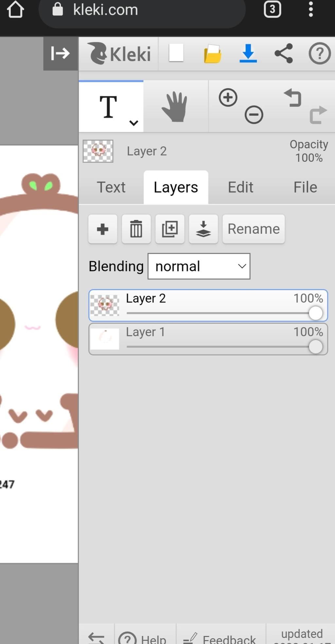This screenshot has width=335, height=644.
Task: Create a new blank image
Action: point(176,53)
